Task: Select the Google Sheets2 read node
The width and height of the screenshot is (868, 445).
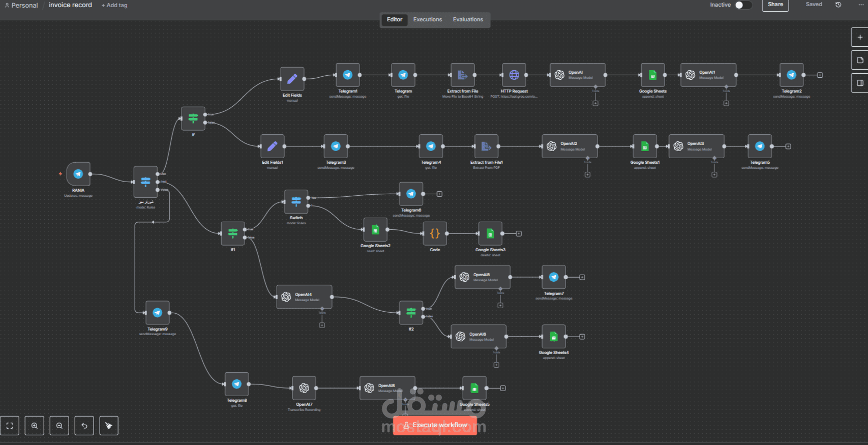Action: click(x=375, y=230)
